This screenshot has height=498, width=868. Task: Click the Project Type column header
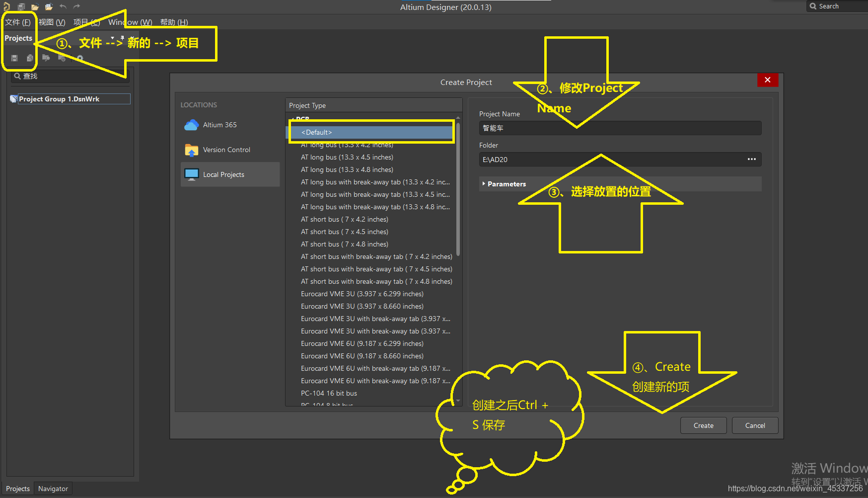(x=373, y=105)
